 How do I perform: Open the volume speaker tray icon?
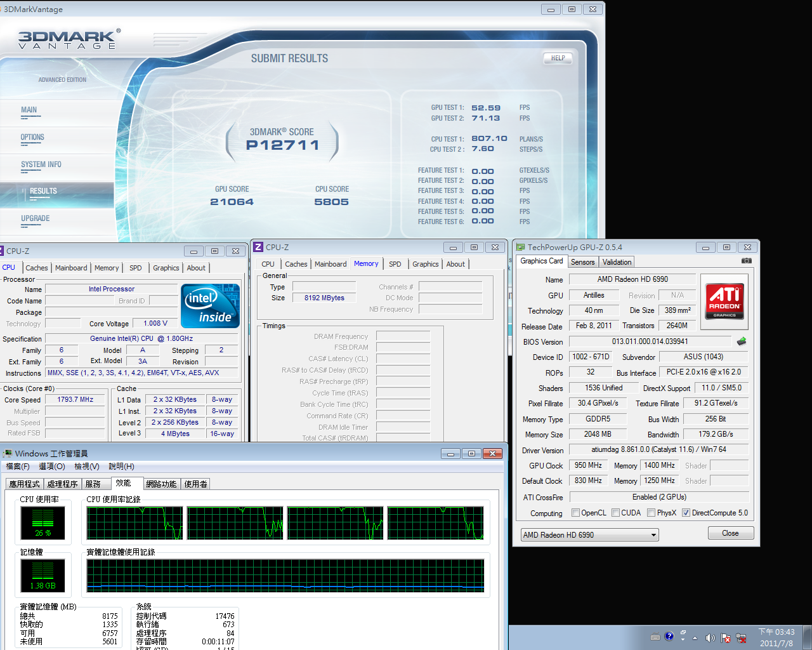(710, 638)
